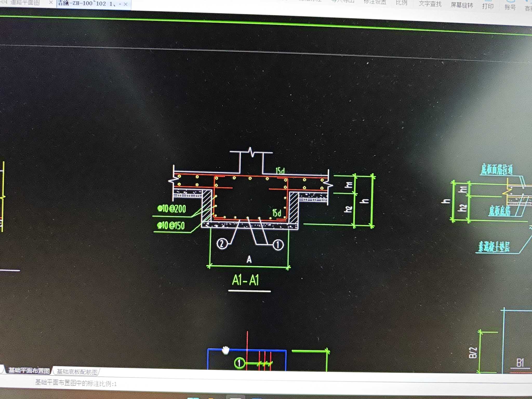Viewport: 532px width, 399px height.
Task: Select the B/2 dimension label
Action: (x=473, y=353)
